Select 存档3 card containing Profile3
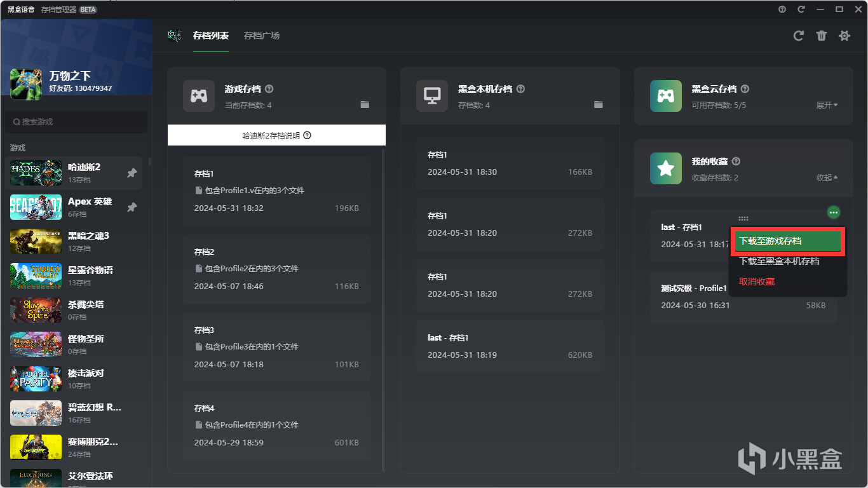This screenshot has width=868, height=488. tap(276, 347)
